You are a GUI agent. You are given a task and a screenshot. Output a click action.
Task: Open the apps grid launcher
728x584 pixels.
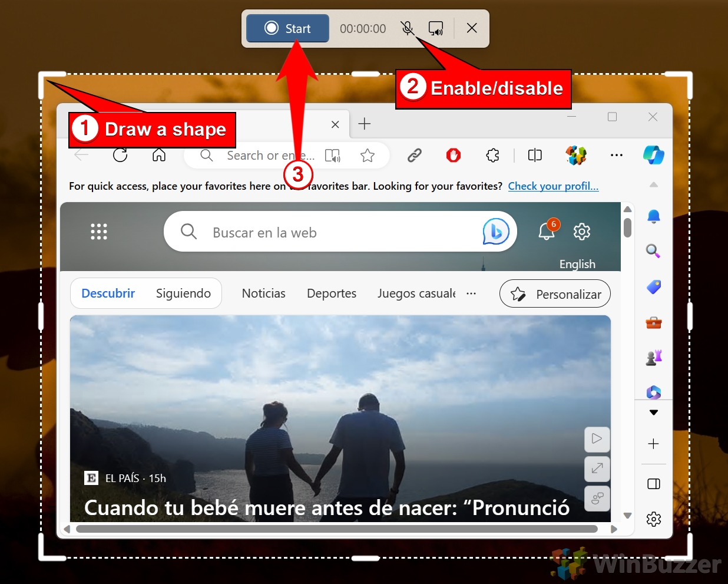[99, 232]
